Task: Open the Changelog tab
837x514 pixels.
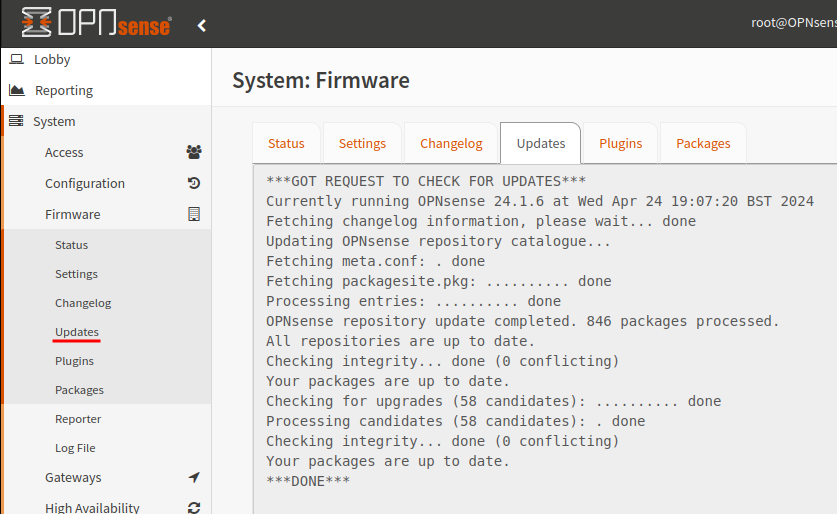Action: tap(451, 143)
